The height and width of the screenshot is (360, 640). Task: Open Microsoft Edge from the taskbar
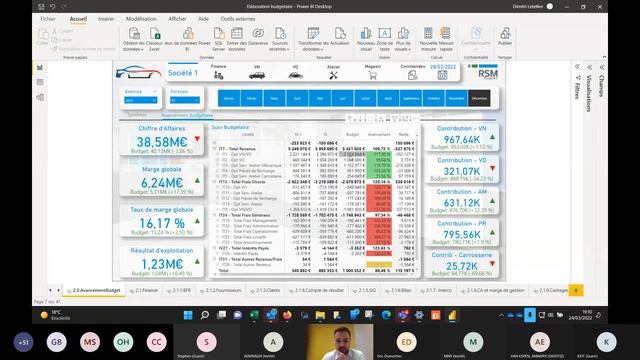pyautogui.click(x=386, y=315)
